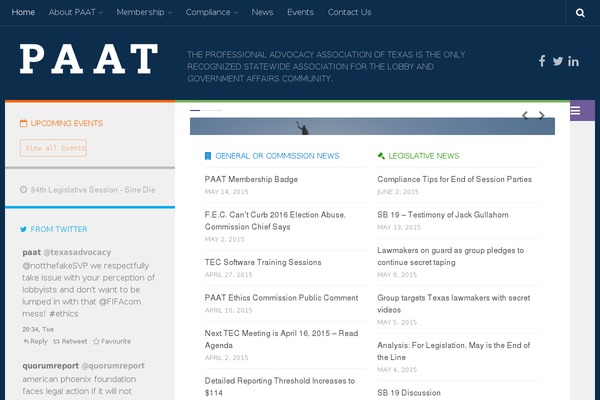
Task: Reply to the paat tweet
Action: (35, 341)
